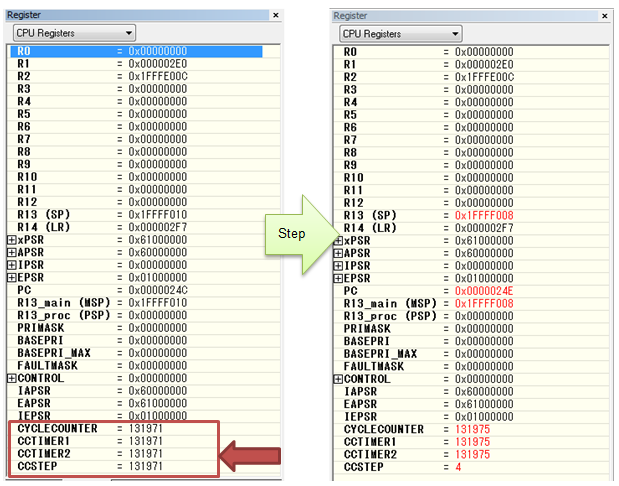Click CCTIMER2 value 131975 in right panel
Screen dimensions: 619x486
[473, 454]
